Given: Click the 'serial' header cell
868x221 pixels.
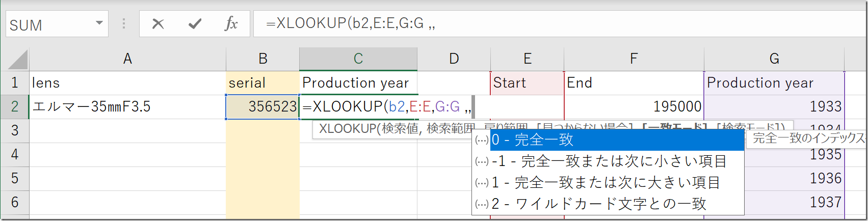Looking at the screenshot, I should 263,83.
